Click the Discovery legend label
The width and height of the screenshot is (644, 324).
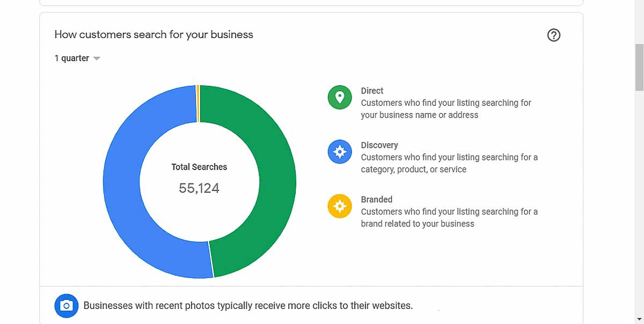click(379, 145)
